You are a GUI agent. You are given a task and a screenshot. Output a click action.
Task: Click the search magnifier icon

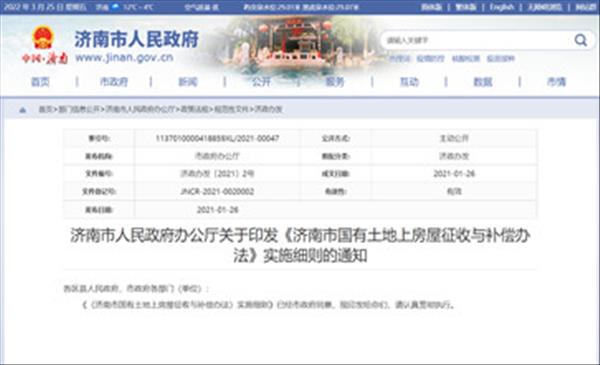[580, 40]
